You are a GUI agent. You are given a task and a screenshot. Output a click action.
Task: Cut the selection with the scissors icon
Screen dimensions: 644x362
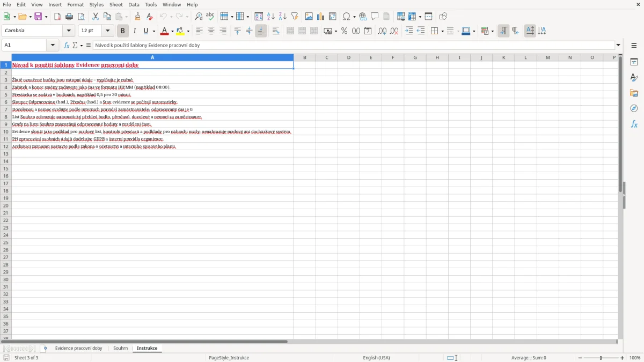pos(96,17)
